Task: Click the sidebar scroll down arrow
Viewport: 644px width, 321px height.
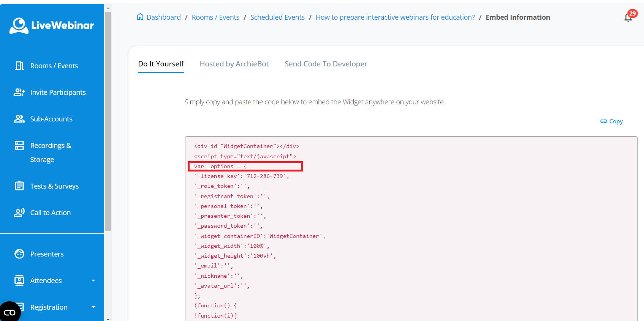Action: (x=108, y=319)
